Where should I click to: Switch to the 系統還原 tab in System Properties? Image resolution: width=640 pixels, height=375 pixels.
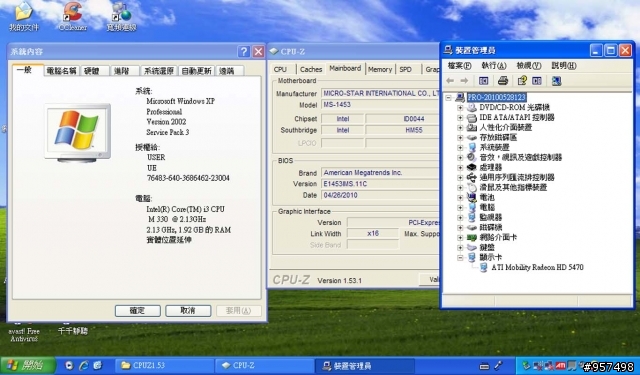pos(158,71)
